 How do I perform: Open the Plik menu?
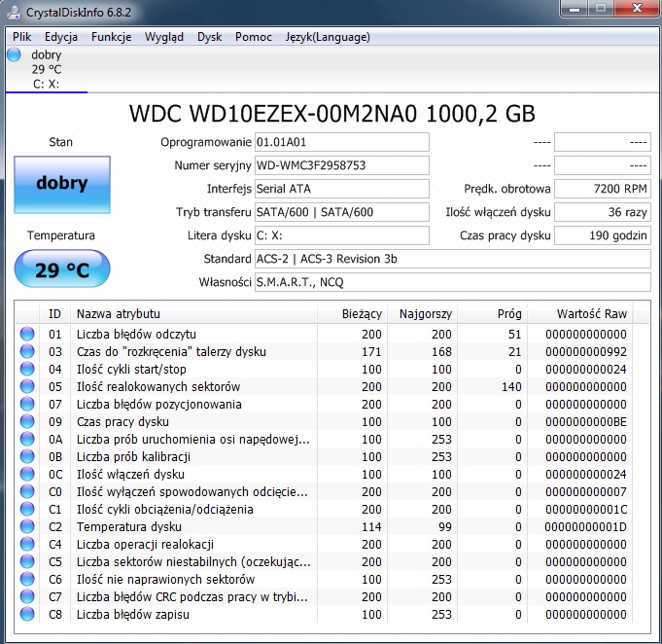click(22, 37)
